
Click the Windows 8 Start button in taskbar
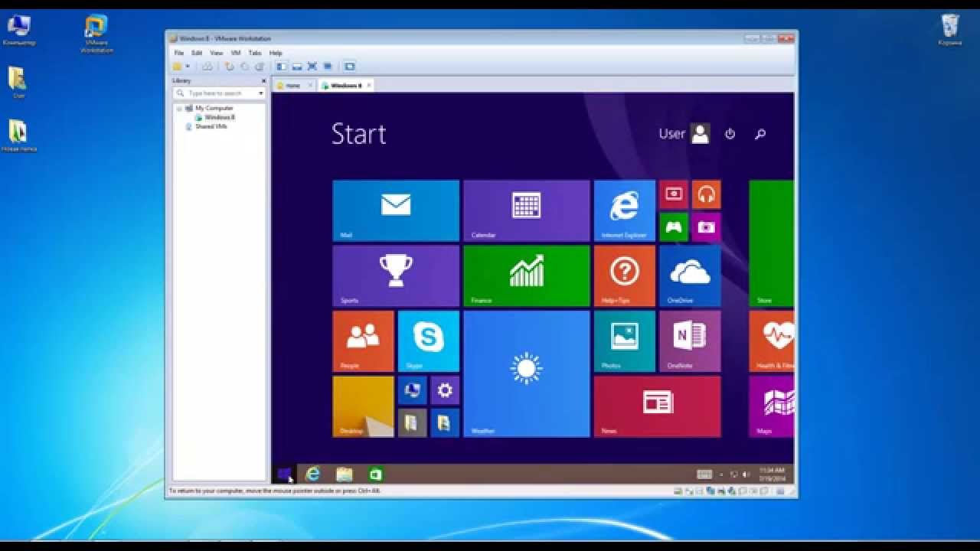pyautogui.click(x=284, y=474)
